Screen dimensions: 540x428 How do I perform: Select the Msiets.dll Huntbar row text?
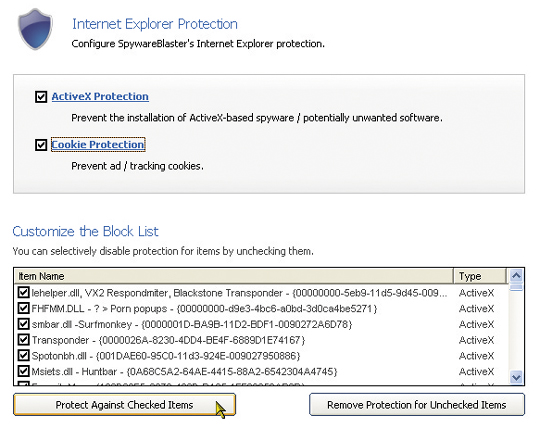(x=184, y=372)
